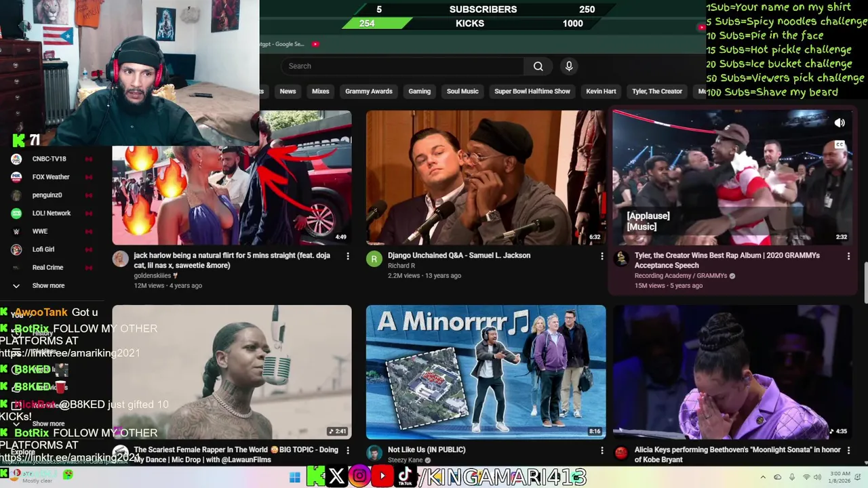Select the Soul Music filter chip
The width and height of the screenshot is (868, 488).
point(462,91)
